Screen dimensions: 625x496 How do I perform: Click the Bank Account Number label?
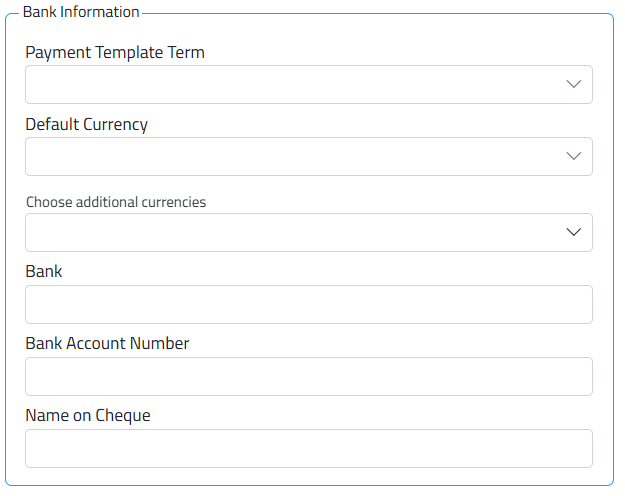pyautogui.click(x=108, y=344)
